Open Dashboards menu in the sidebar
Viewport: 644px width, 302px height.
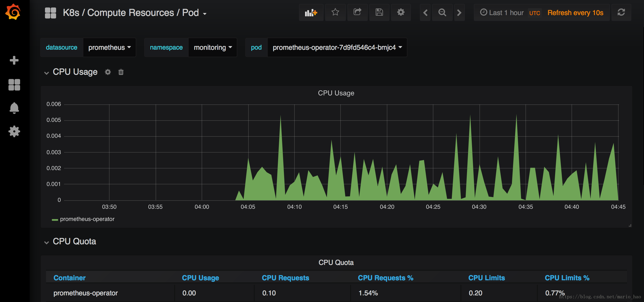coord(14,85)
